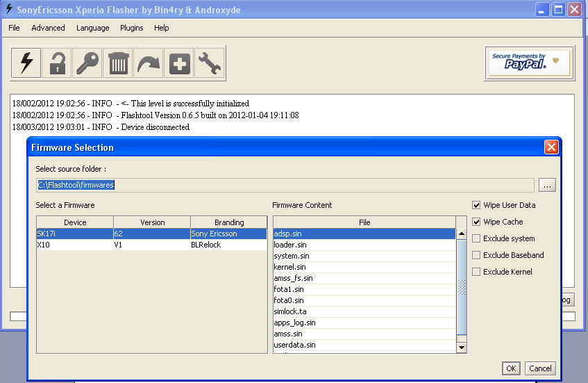
Task: Click the PayPal secure payments donate button
Action: (x=529, y=63)
